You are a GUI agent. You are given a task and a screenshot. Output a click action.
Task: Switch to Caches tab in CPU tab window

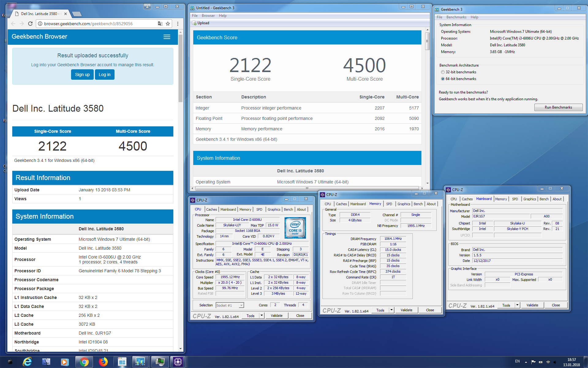coord(211,209)
